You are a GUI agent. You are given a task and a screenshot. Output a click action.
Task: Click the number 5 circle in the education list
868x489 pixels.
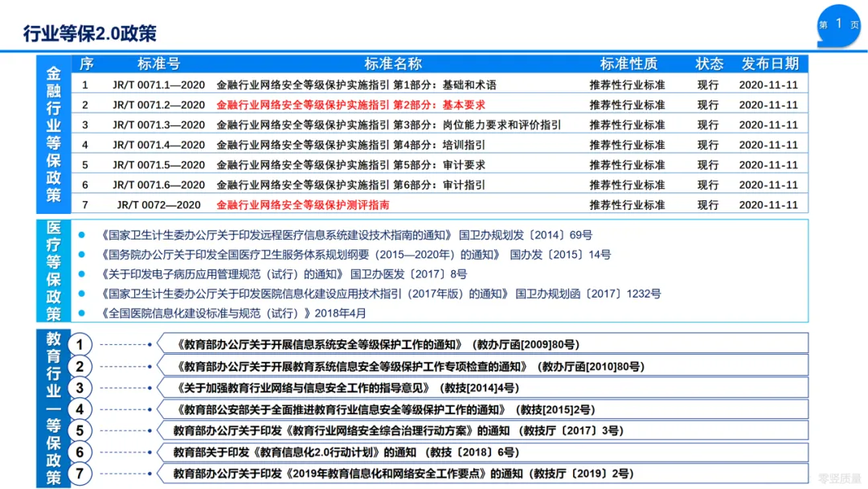click(80, 430)
